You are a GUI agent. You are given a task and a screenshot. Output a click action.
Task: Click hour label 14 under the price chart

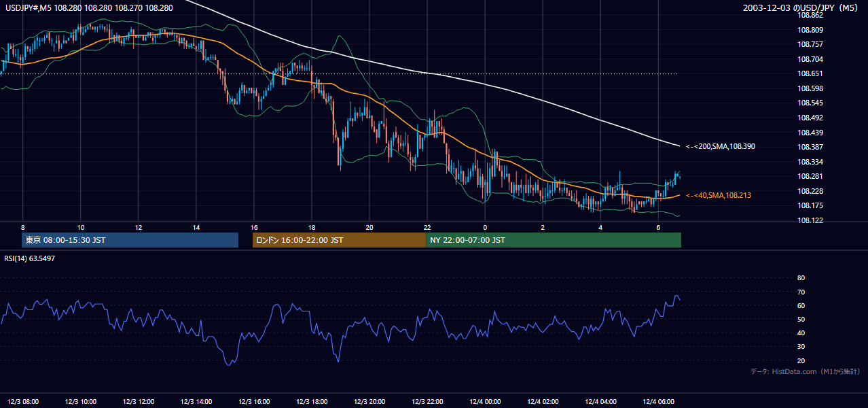(196, 227)
